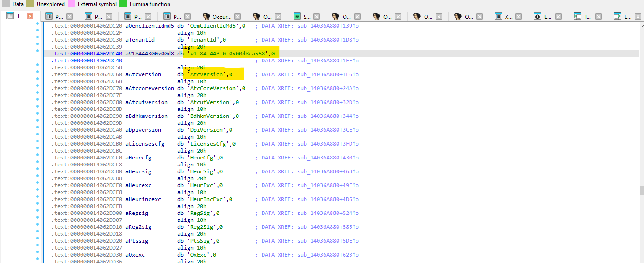The width and height of the screenshot is (644, 263).
Task: Follow xref link sub_14036A880+49F
Action: (x=328, y=185)
